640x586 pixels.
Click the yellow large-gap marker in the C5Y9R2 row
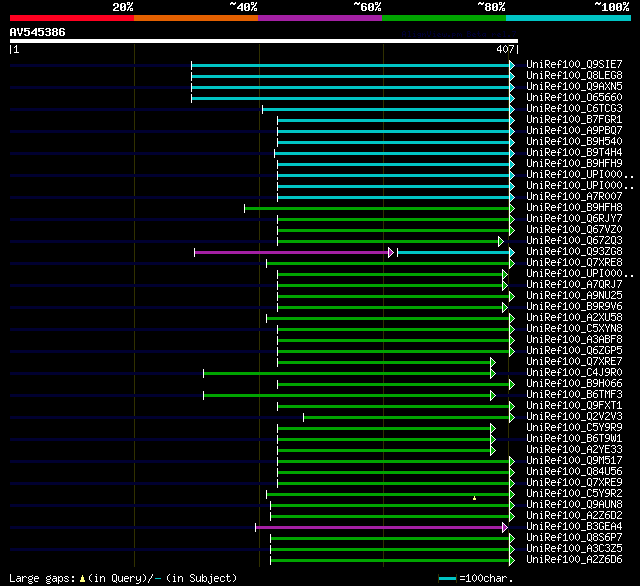click(474, 498)
